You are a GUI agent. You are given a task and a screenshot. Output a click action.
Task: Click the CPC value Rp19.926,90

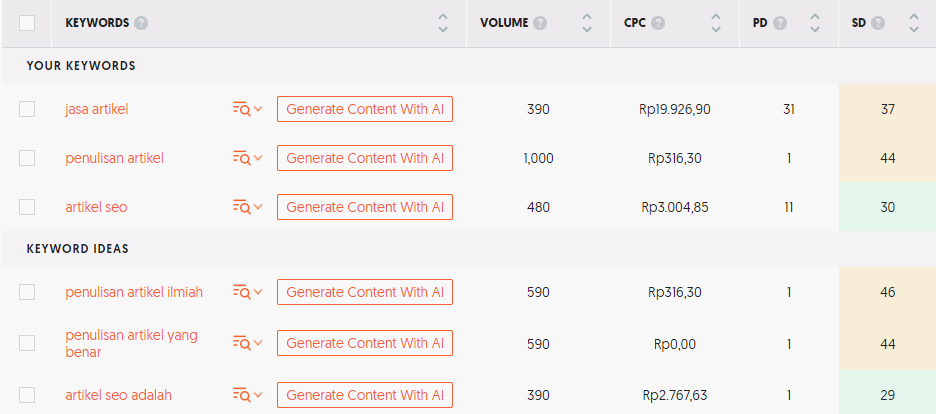click(675, 109)
